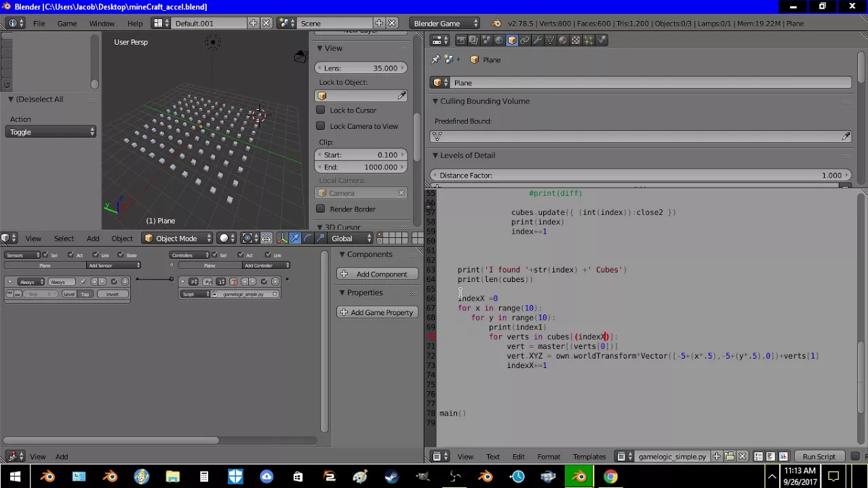This screenshot has height=488, width=868.
Task: Select the scale manipulator icon
Action: pyautogui.click(x=319, y=239)
